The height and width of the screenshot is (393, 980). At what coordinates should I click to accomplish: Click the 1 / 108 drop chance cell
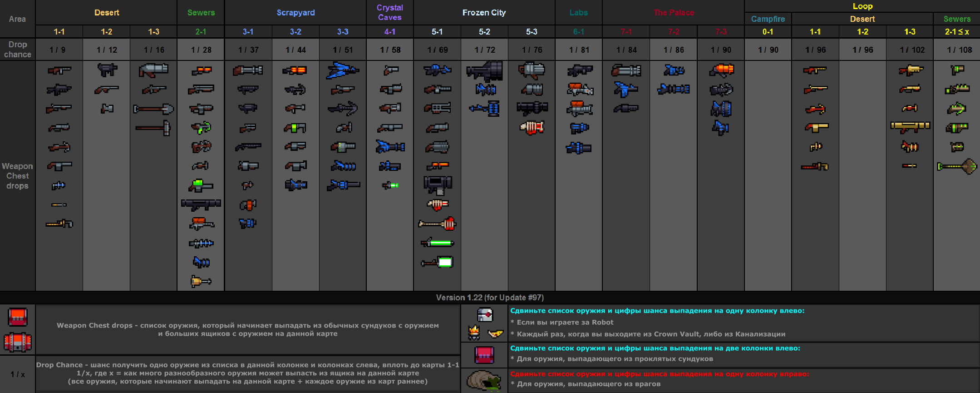click(x=957, y=50)
